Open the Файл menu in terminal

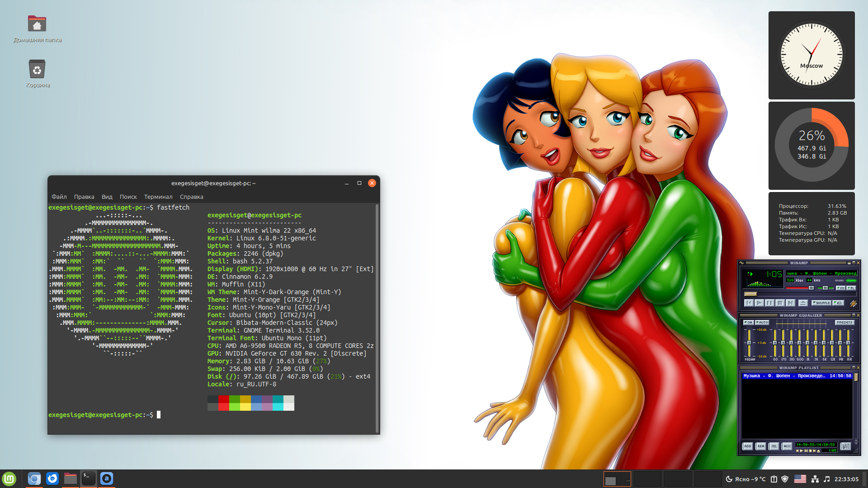point(59,197)
